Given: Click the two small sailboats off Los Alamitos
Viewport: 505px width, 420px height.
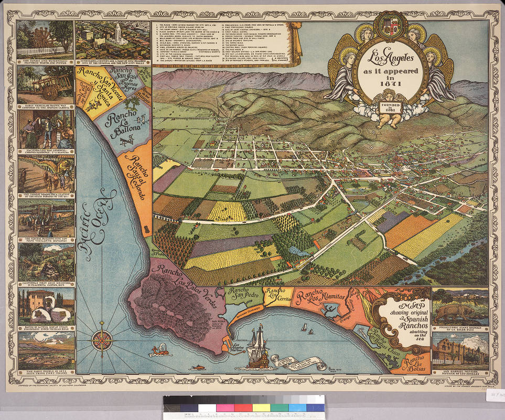Looking at the screenshot, I should coord(308,329).
